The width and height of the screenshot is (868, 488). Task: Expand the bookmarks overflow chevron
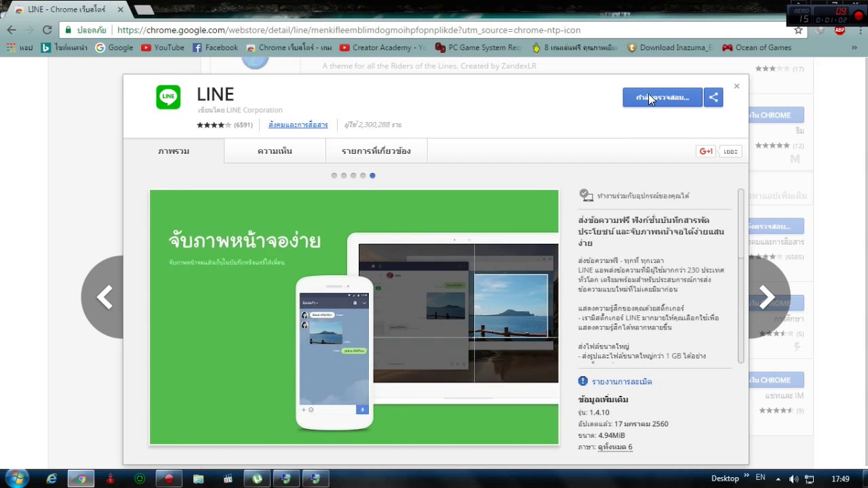[x=856, y=47]
